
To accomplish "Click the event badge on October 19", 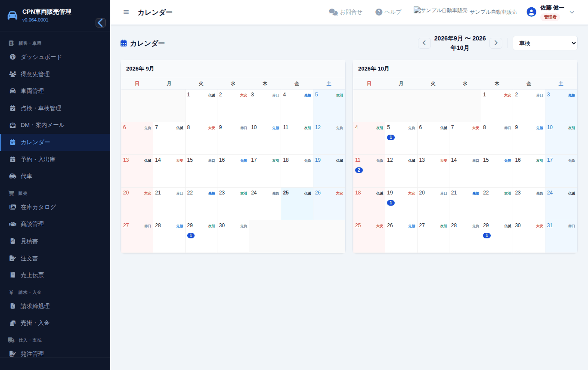I will (391, 203).
